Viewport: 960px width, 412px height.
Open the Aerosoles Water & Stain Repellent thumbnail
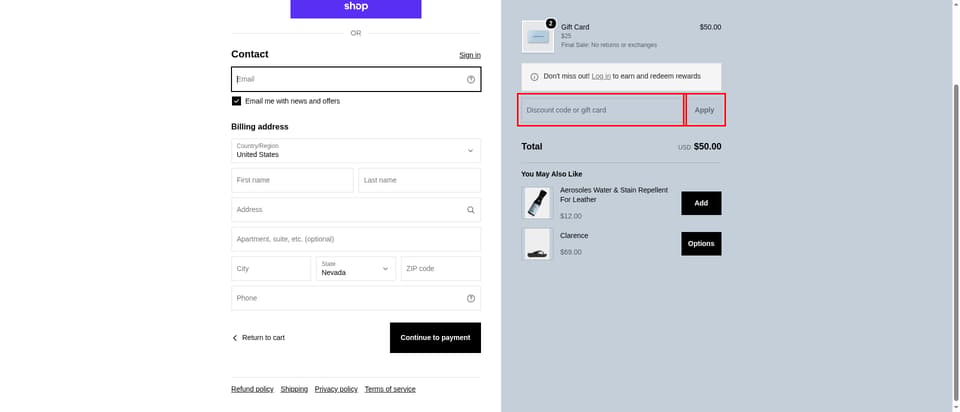pyautogui.click(x=537, y=203)
